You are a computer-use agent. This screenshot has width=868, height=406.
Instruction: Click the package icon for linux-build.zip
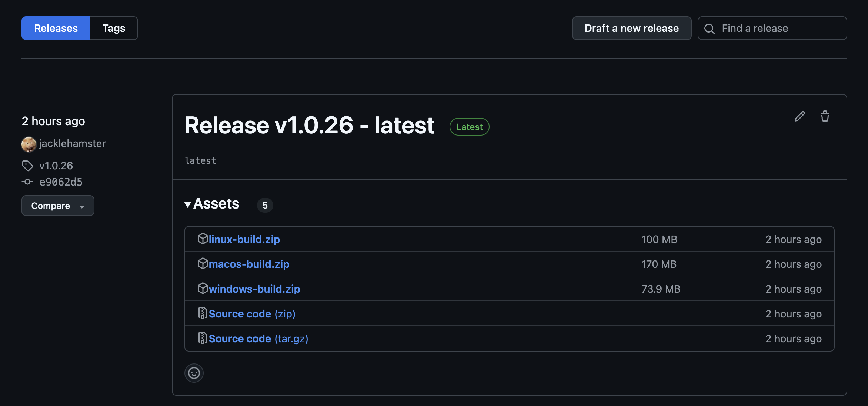(203, 239)
